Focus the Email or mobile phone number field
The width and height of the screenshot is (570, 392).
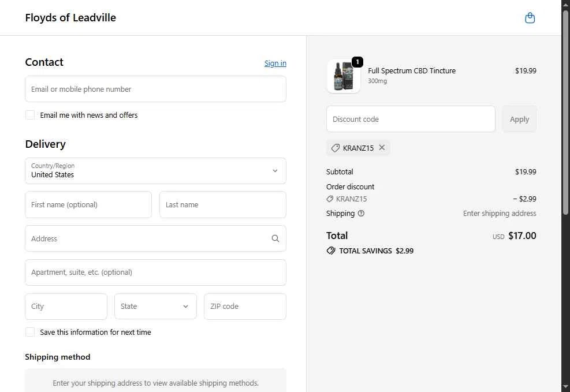[x=155, y=89]
